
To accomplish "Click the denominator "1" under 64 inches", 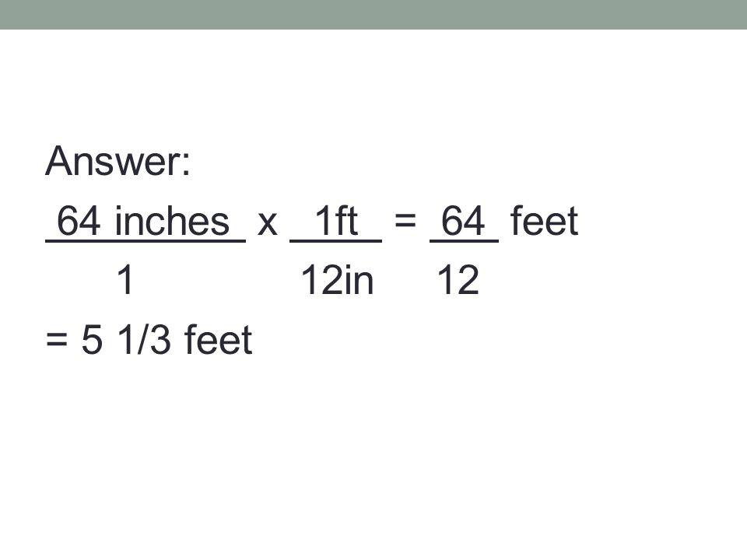I will [124, 280].
